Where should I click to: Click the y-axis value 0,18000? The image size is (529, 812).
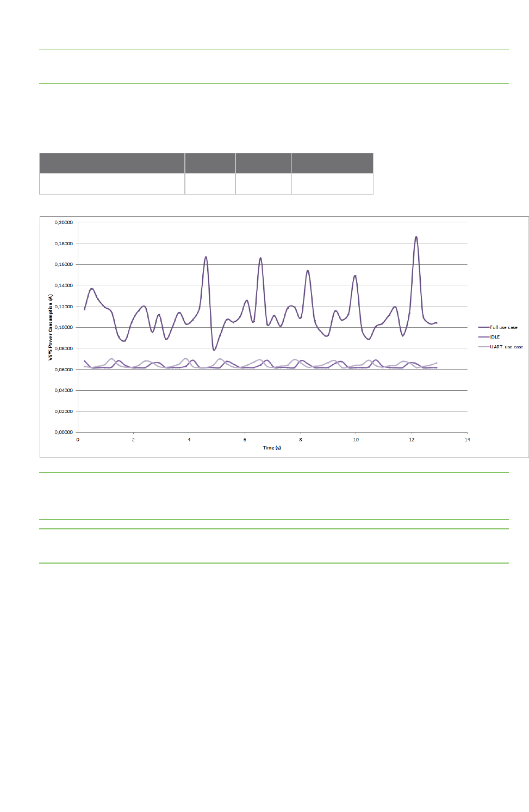(x=64, y=243)
